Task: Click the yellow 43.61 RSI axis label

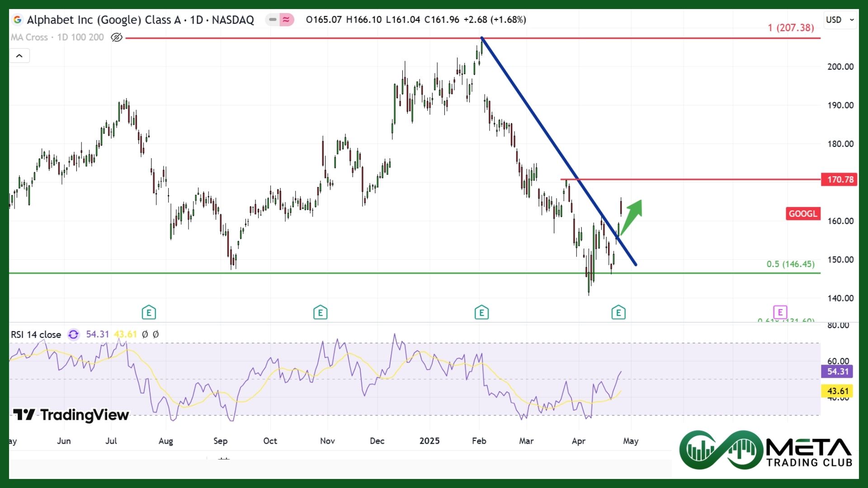Action: tap(837, 391)
